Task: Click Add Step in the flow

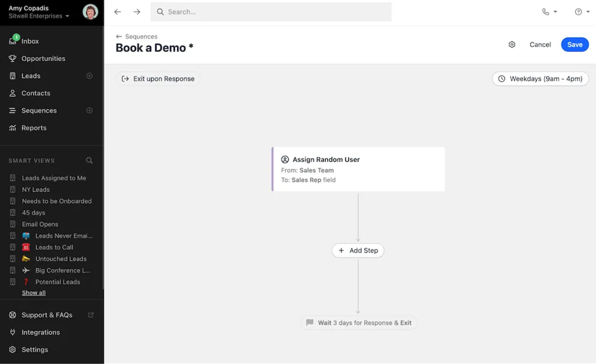Action: click(358, 251)
